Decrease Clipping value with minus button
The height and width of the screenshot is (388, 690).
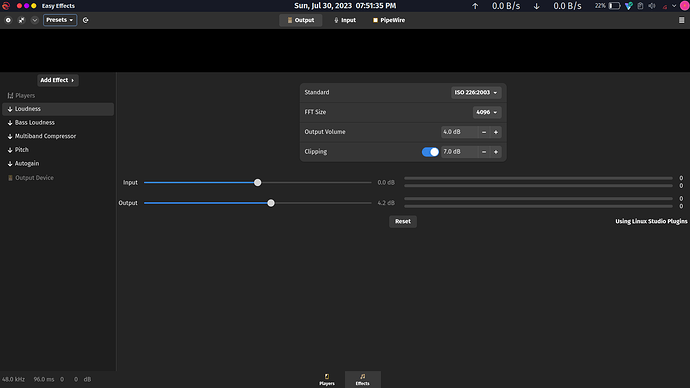tap(484, 152)
